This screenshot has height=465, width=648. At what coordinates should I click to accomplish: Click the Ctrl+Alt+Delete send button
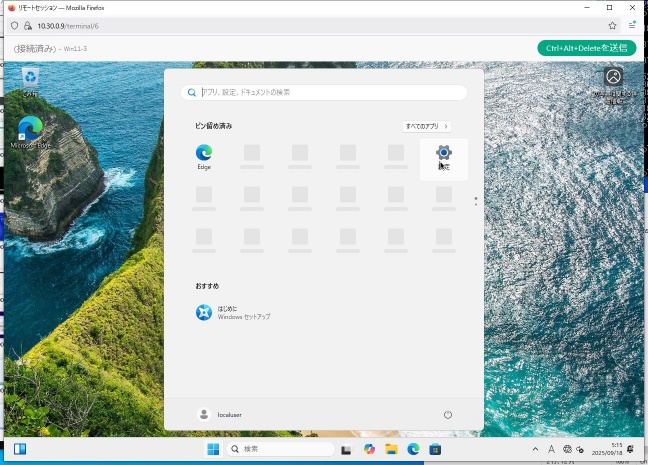click(x=586, y=48)
